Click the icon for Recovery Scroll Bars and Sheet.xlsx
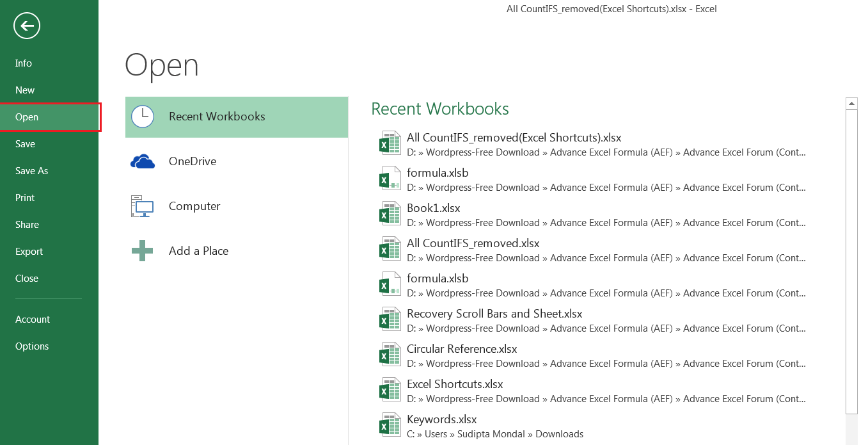Viewport: 868px width, 445px height. pyautogui.click(x=390, y=320)
